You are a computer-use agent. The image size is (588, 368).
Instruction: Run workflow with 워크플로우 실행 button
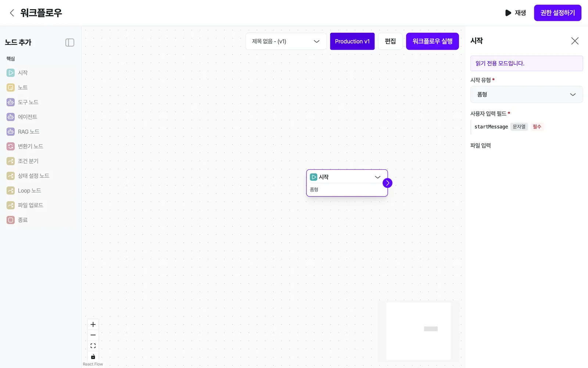432,41
